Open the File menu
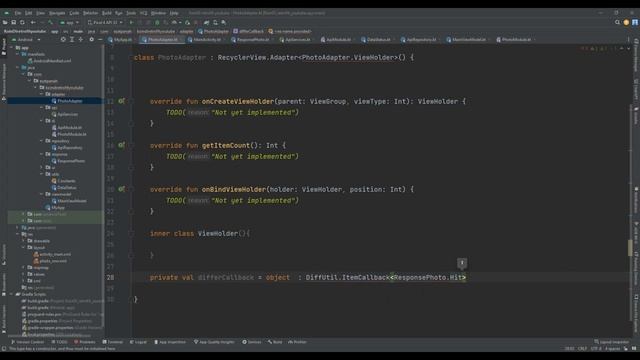This screenshot has width=640, height=360. (18, 13)
